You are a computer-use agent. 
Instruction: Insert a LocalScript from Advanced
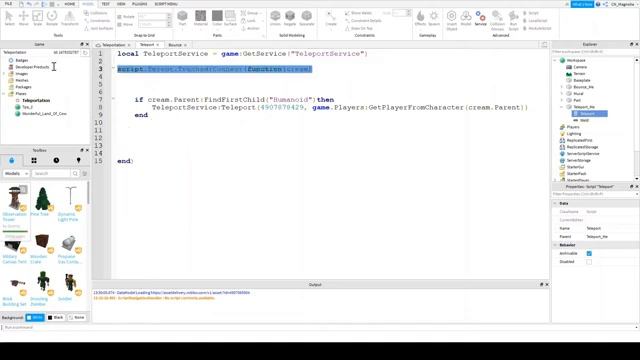click(535, 21)
